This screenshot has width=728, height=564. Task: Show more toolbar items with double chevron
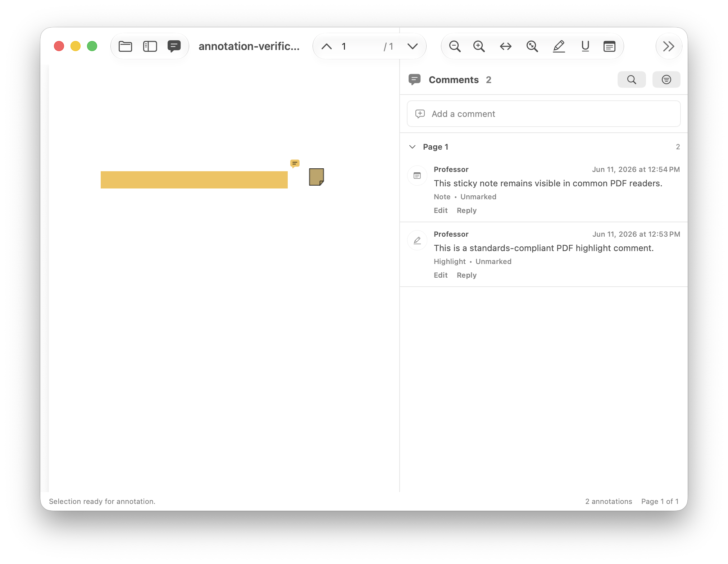[669, 46]
